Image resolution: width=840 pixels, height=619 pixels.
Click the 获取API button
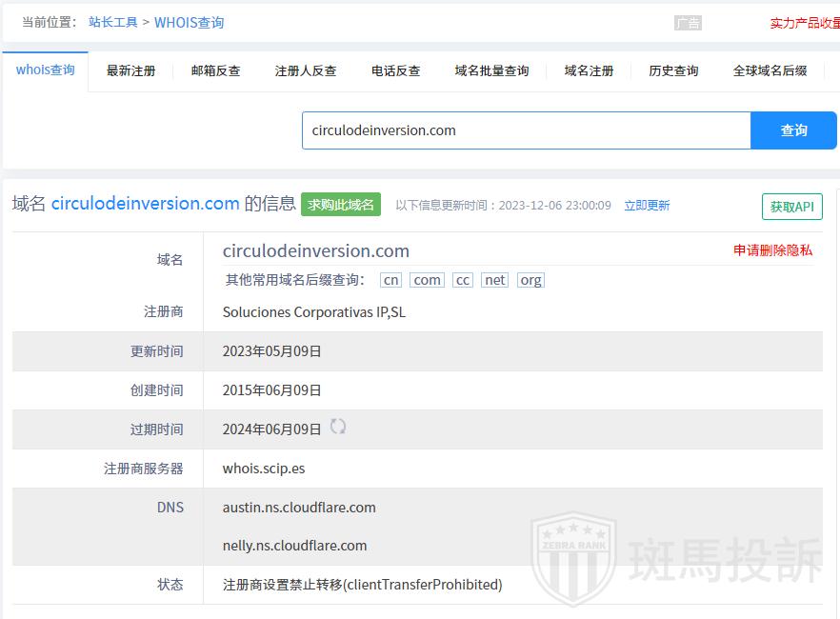coord(791,207)
